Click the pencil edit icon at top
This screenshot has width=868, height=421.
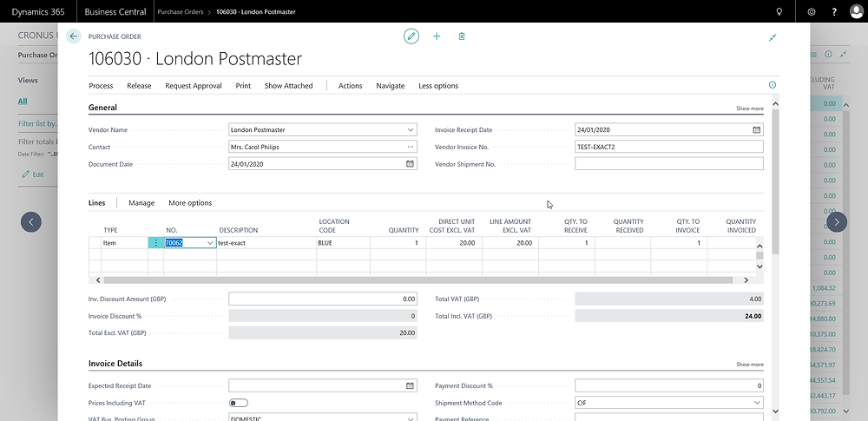coord(411,36)
